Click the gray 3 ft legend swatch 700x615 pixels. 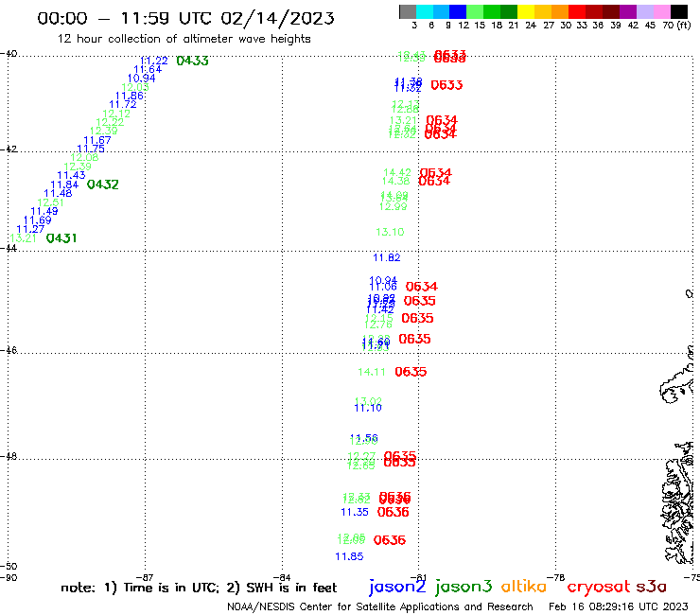pyautogui.click(x=408, y=11)
